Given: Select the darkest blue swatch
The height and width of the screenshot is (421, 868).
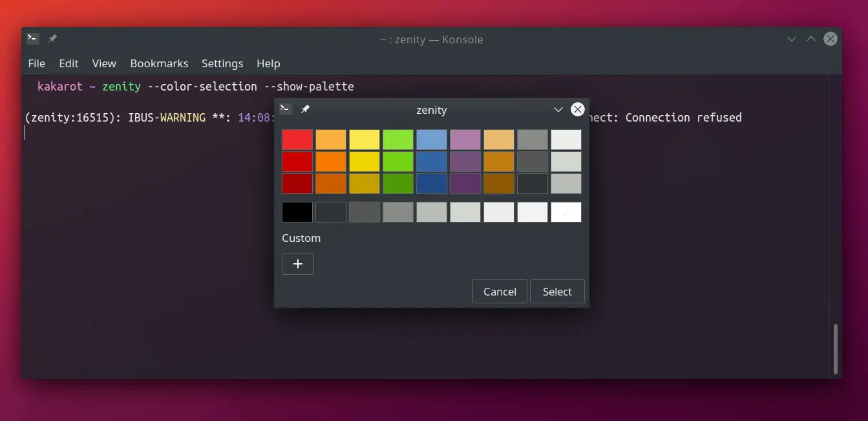Looking at the screenshot, I should tap(432, 184).
